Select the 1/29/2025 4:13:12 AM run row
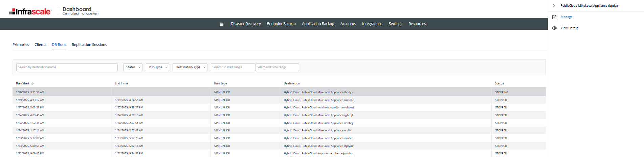This screenshot has height=157, width=644. pyautogui.click(x=279, y=100)
